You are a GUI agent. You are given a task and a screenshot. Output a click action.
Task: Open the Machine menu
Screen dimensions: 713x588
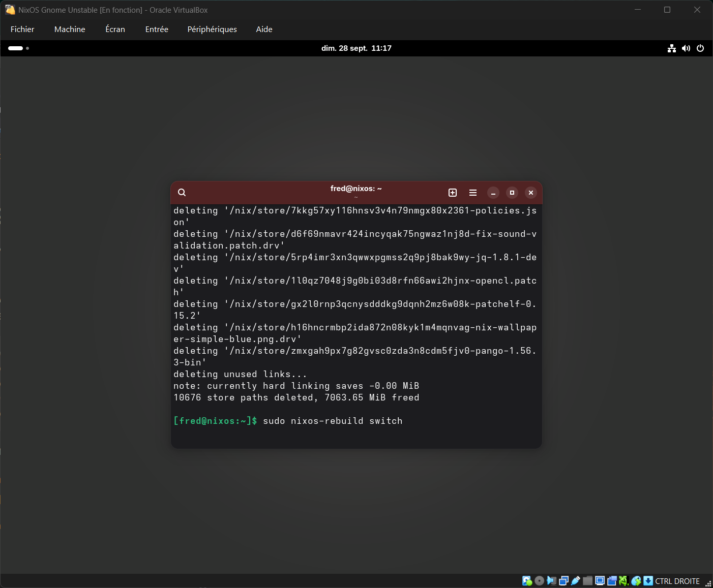[70, 29]
